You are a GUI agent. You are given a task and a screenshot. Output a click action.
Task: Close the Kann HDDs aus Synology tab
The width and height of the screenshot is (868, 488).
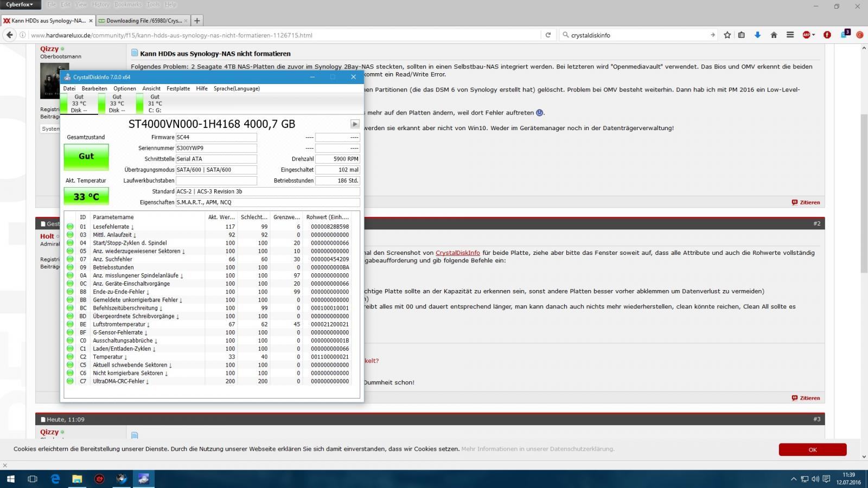(91, 21)
